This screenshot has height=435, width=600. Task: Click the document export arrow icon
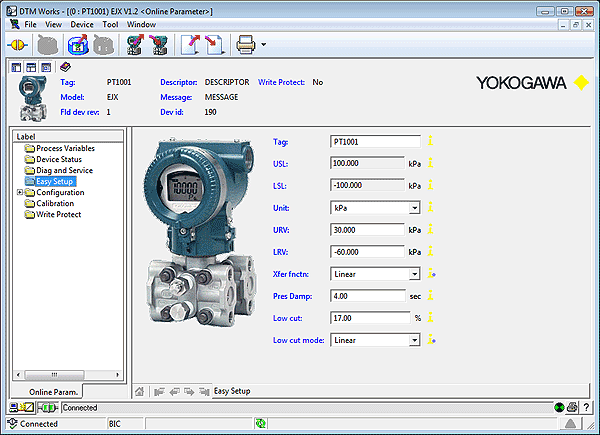(190, 44)
